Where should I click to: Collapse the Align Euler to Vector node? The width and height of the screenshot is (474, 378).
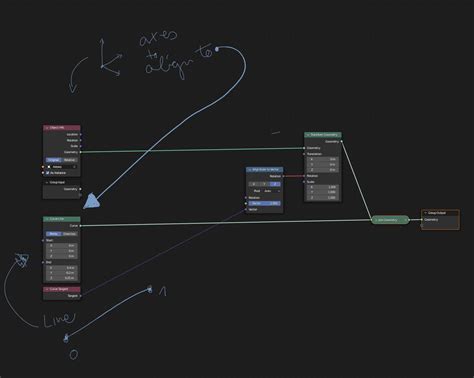click(250, 170)
